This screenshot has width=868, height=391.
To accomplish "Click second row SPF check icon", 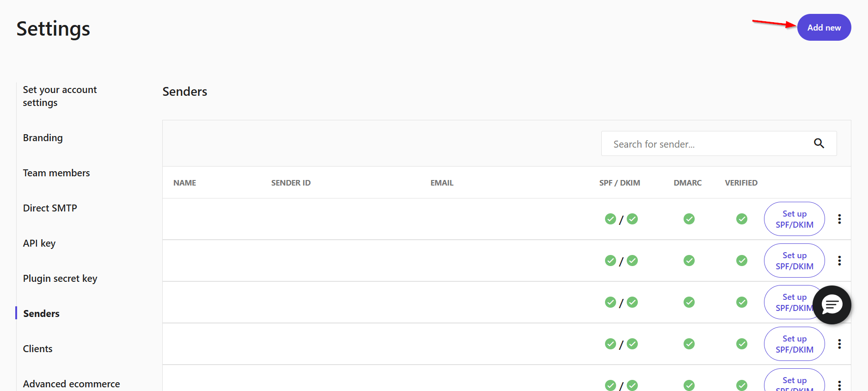I will pos(611,261).
